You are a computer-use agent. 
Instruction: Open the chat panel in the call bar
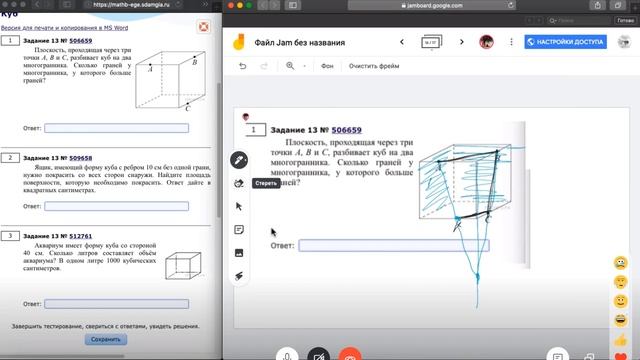[558, 355]
